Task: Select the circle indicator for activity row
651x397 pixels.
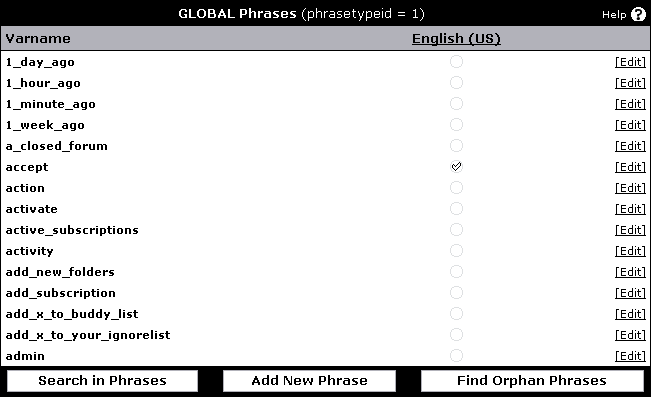Action: point(456,251)
